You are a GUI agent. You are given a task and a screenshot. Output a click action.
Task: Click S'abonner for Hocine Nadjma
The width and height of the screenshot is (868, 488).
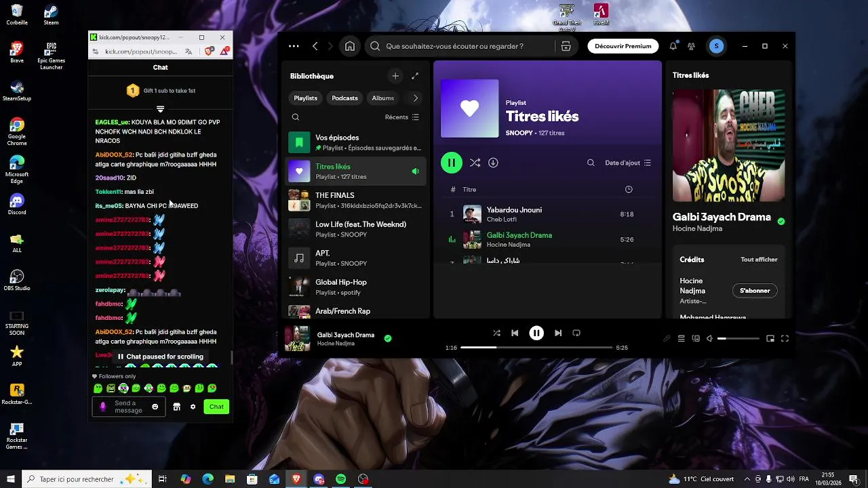(x=755, y=291)
